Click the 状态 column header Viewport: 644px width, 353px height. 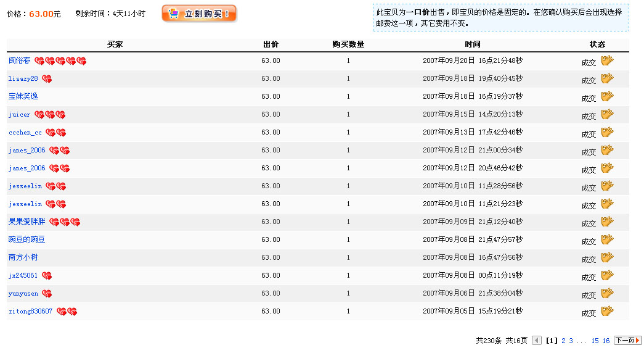tap(597, 44)
